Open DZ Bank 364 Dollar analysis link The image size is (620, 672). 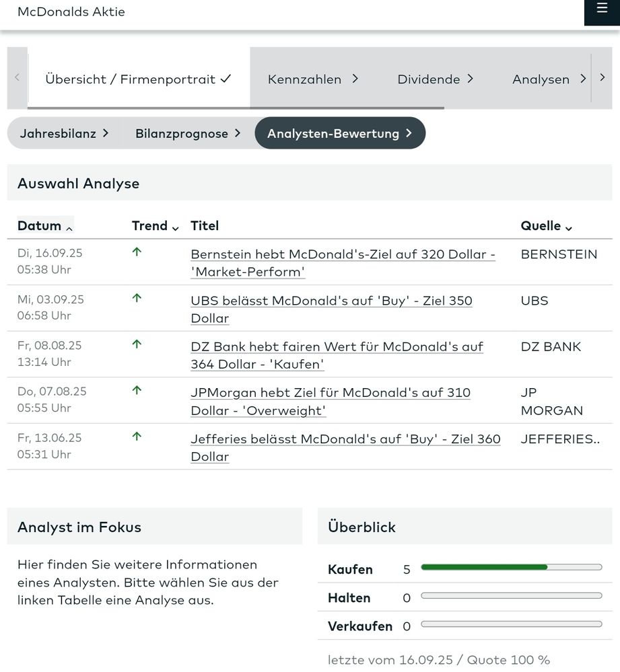pos(337,355)
